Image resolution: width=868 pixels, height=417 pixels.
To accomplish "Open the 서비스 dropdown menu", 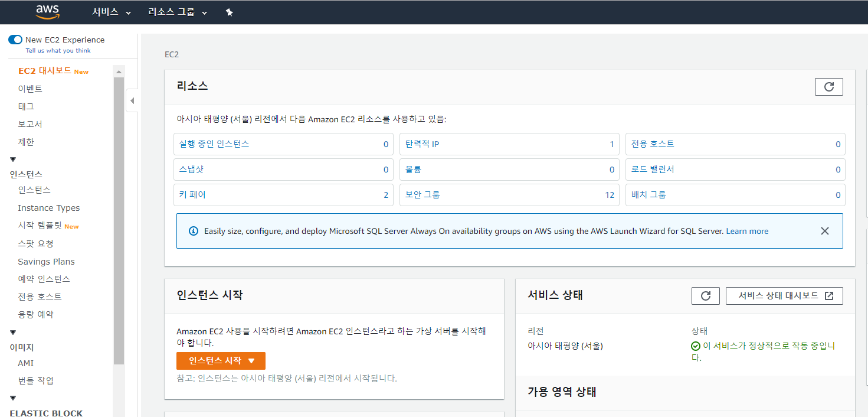I will pyautogui.click(x=112, y=12).
